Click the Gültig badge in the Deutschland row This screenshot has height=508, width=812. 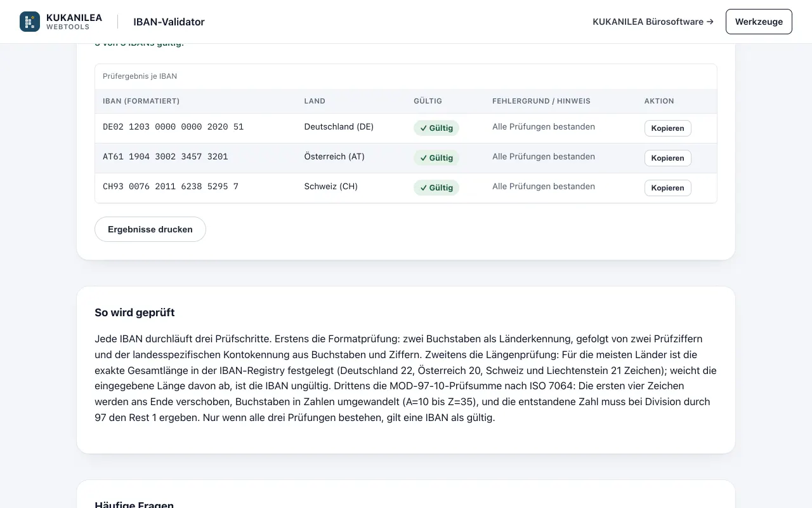pos(436,128)
